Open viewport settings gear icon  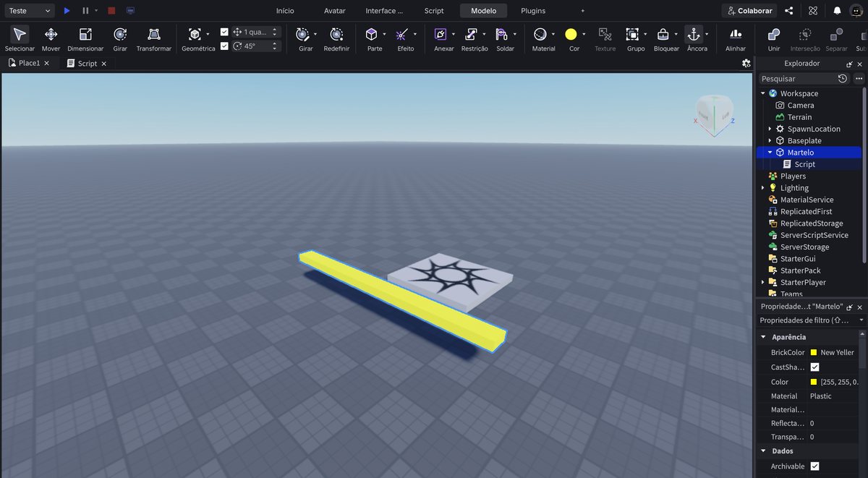(746, 64)
